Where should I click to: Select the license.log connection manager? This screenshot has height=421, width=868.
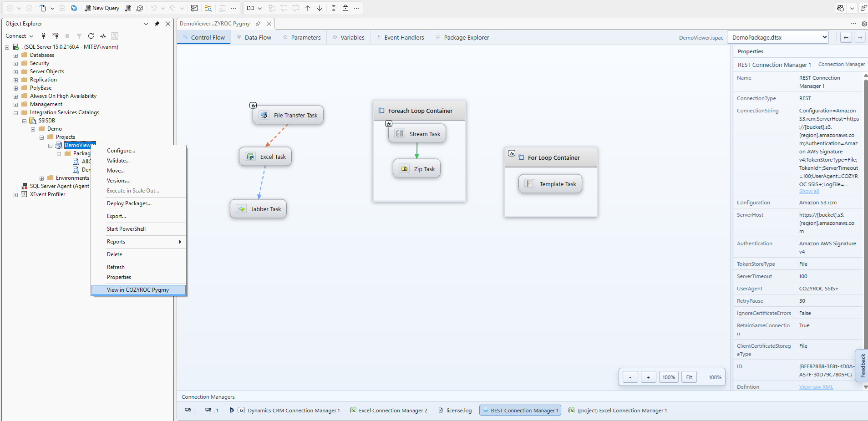455,411
